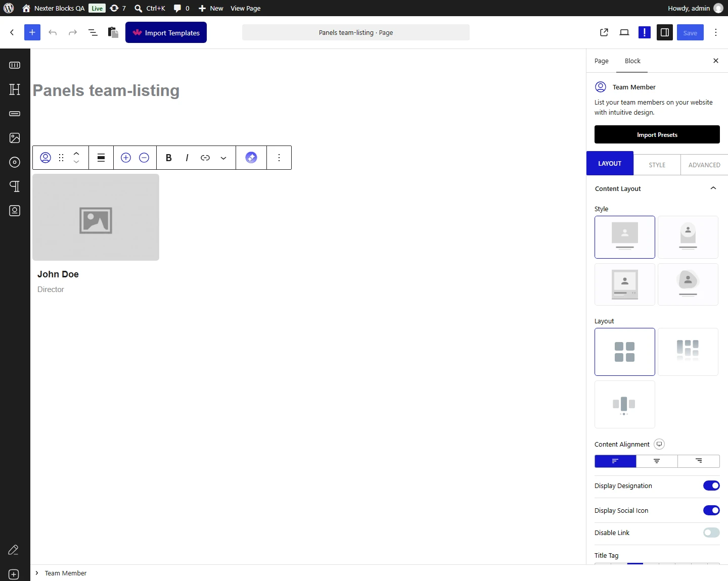The width and height of the screenshot is (728, 581).
Task: Click the edit pencil icon in sidebar
Action: pyautogui.click(x=14, y=550)
